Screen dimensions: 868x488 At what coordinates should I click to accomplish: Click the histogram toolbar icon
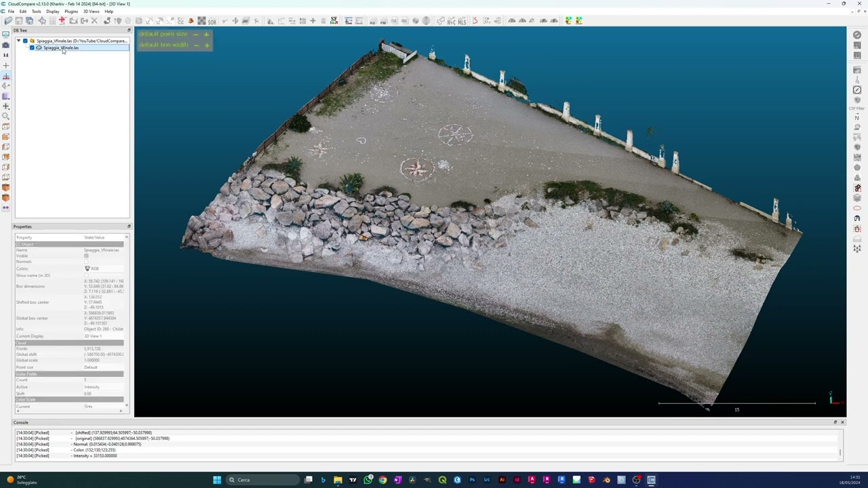click(x=271, y=20)
